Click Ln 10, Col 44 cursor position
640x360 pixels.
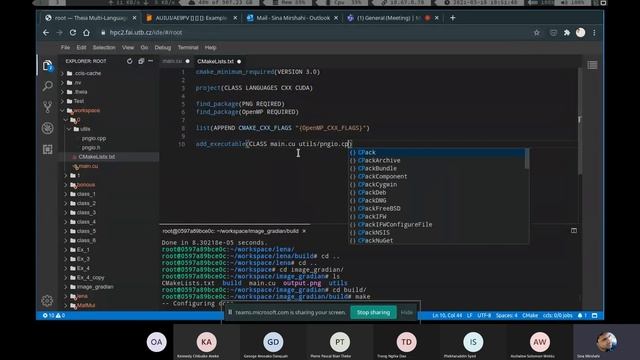pos(447,316)
